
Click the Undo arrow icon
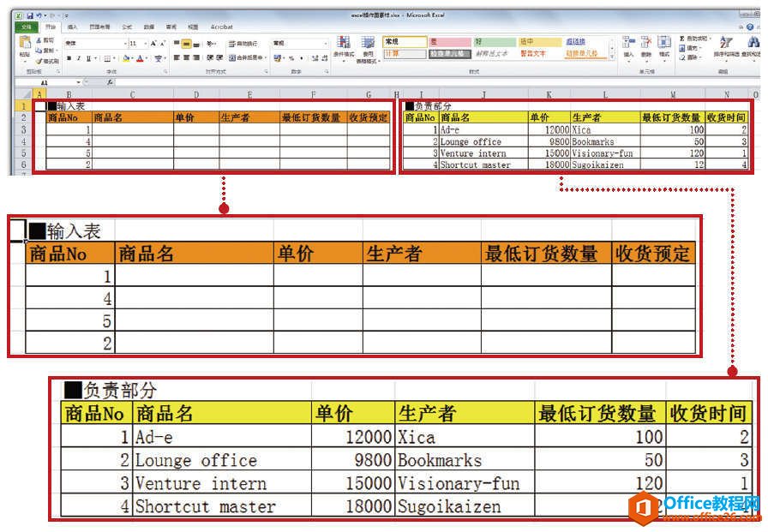39,15
